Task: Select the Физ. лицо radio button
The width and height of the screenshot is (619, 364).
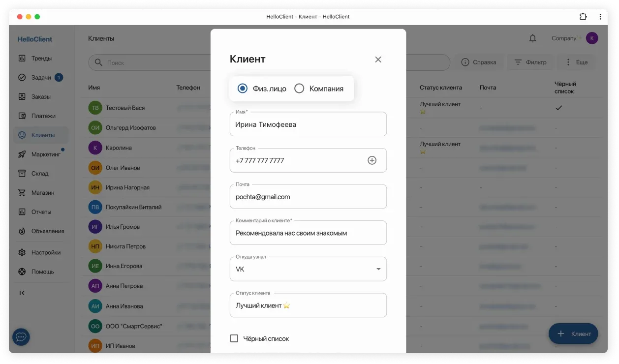Action: coord(242,89)
